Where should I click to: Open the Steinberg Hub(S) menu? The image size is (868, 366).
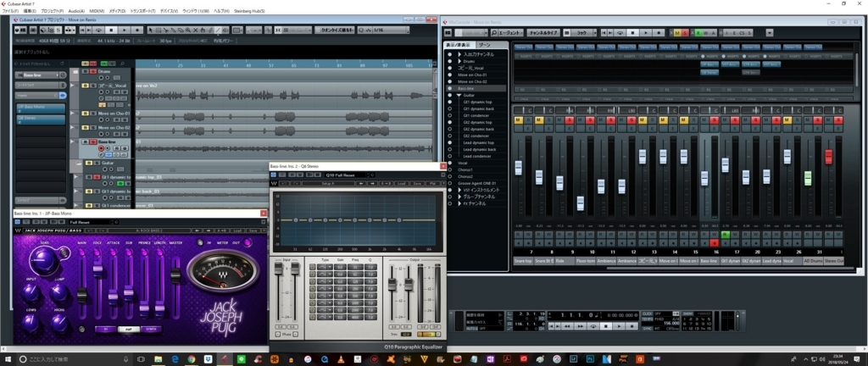pos(249,11)
